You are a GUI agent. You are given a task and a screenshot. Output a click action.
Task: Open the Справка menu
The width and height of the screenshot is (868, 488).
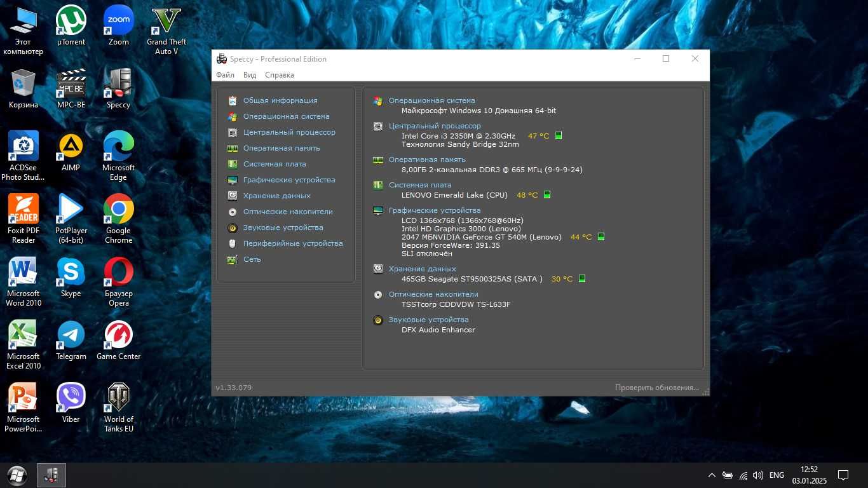280,75
